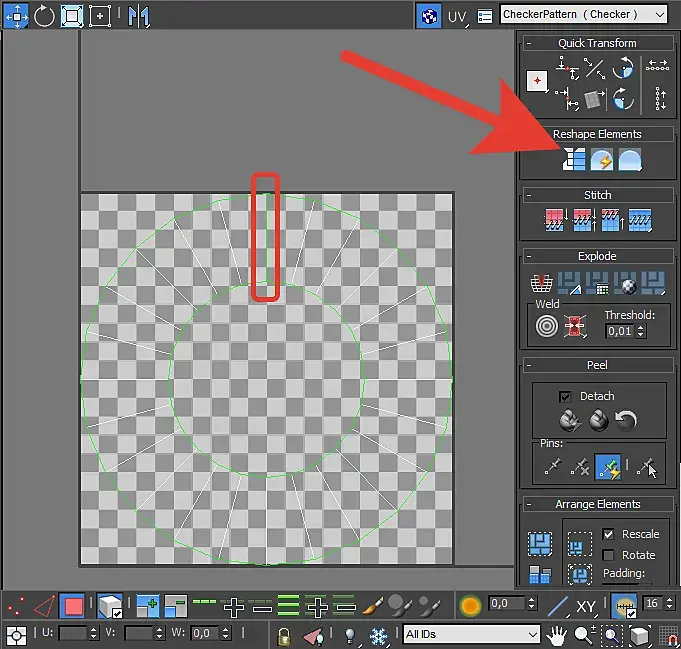Click Relax Until Flat lightning icon
Viewport: 681px width, 649px height.
602,160
